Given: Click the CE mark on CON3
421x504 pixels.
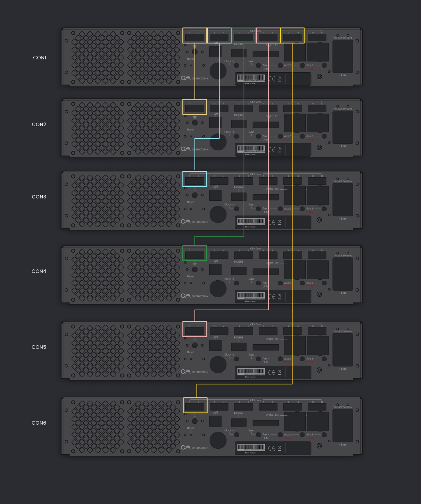Looking at the screenshot, I should 272,222.
